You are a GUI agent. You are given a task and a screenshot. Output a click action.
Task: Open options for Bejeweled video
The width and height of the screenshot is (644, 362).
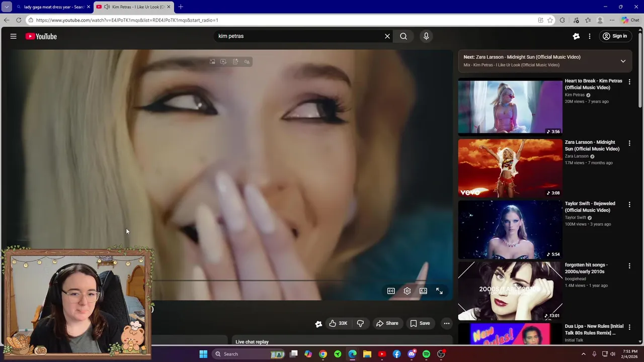[x=629, y=204]
